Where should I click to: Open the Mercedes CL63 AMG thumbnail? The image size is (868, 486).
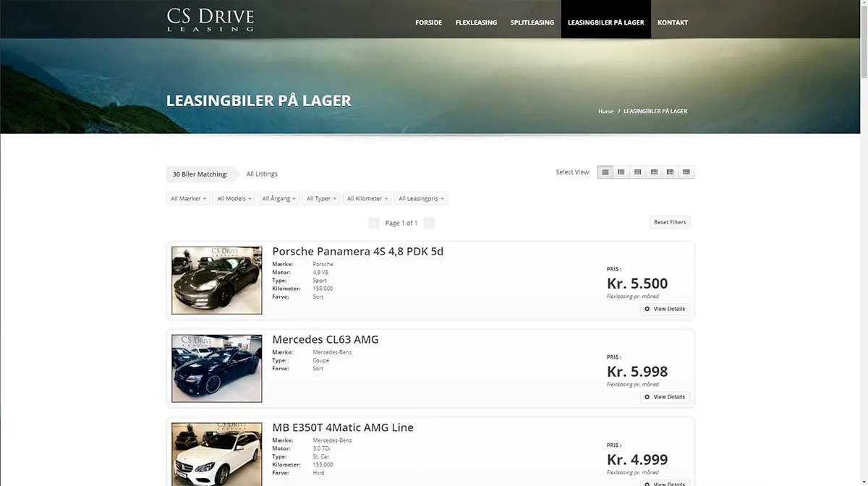pyautogui.click(x=217, y=368)
